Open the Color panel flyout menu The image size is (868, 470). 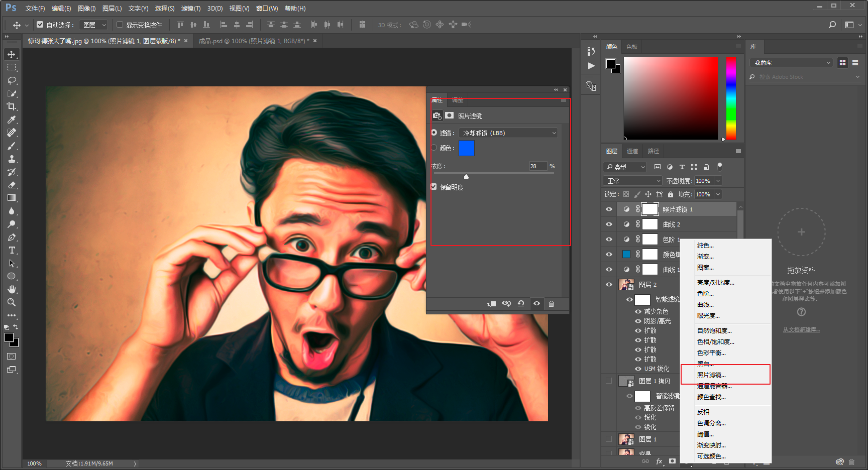(x=738, y=46)
